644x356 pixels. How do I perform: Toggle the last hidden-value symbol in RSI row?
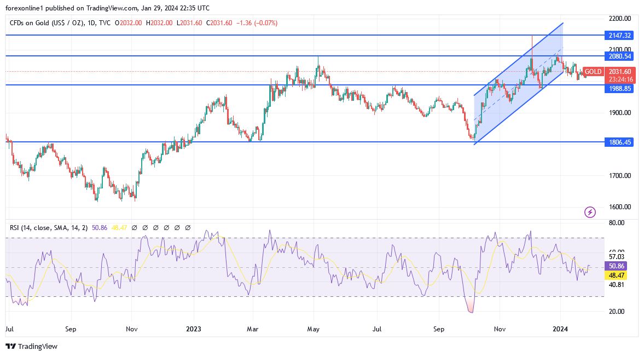tap(188, 227)
